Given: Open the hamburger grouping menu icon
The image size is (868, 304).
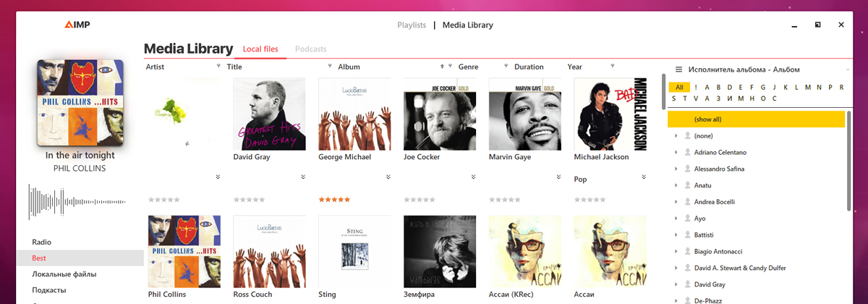Looking at the screenshot, I should (679, 69).
